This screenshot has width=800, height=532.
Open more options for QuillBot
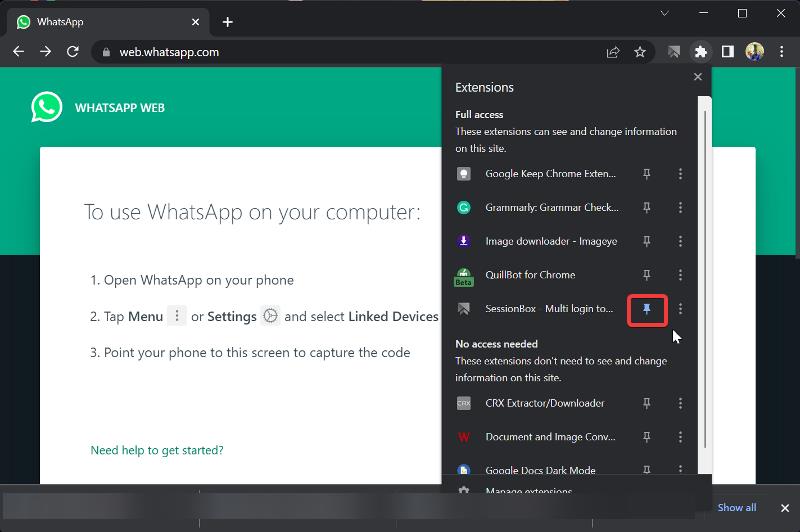[680, 275]
